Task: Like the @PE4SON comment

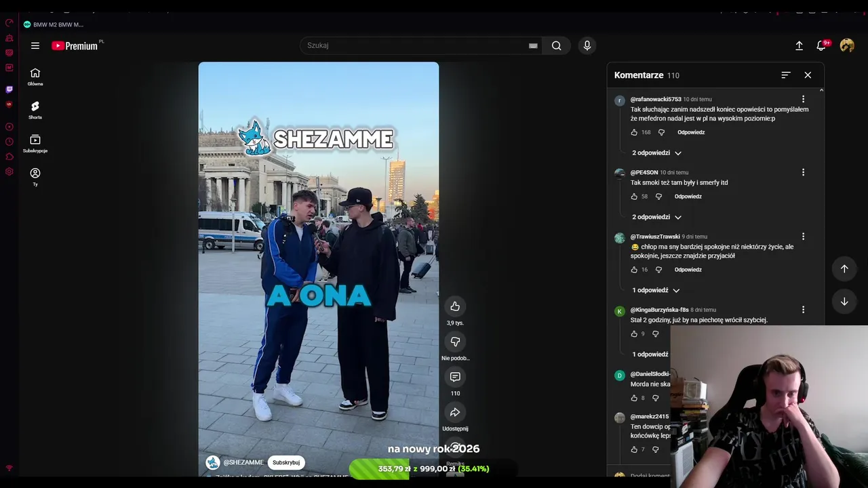Action: (x=634, y=197)
